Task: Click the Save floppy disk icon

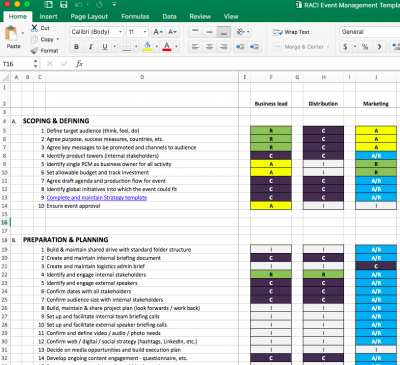Action: coord(64,5)
